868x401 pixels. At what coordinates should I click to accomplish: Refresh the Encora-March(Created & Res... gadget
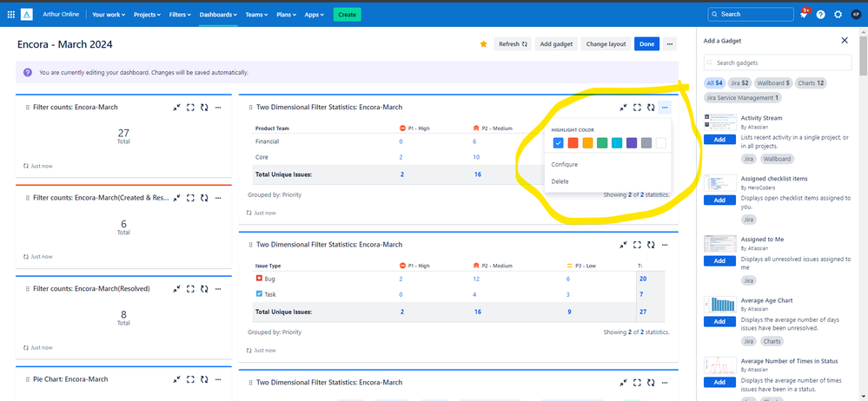(204, 198)
